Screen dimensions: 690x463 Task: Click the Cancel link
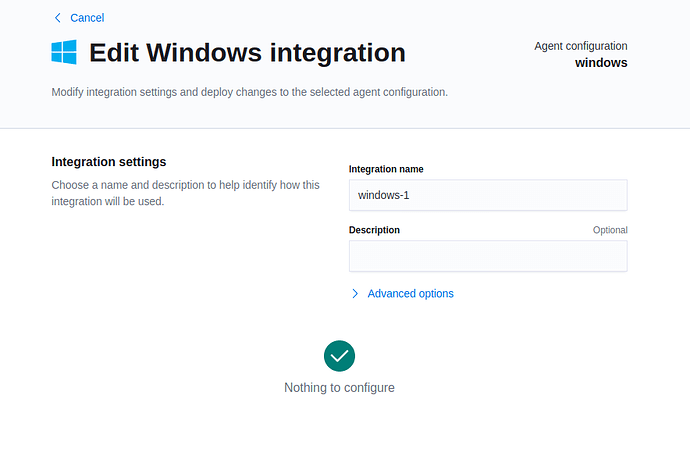[87, 18]
